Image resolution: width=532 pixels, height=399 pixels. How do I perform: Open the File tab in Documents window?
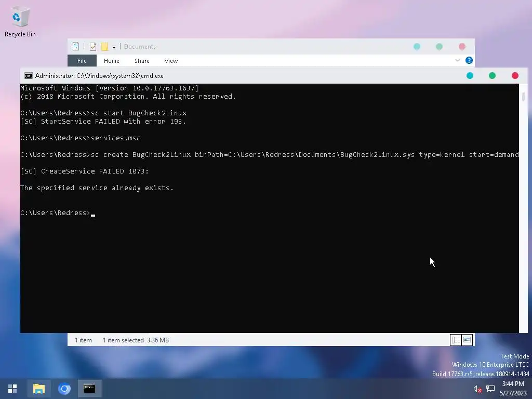tap(82, 61)
